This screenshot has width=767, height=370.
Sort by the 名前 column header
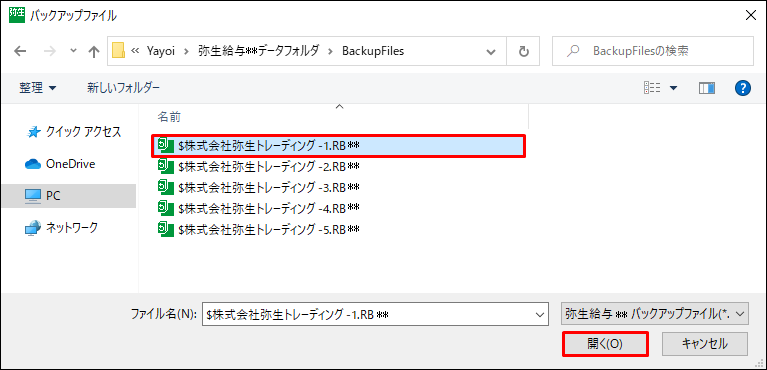[x=169, y=117]
